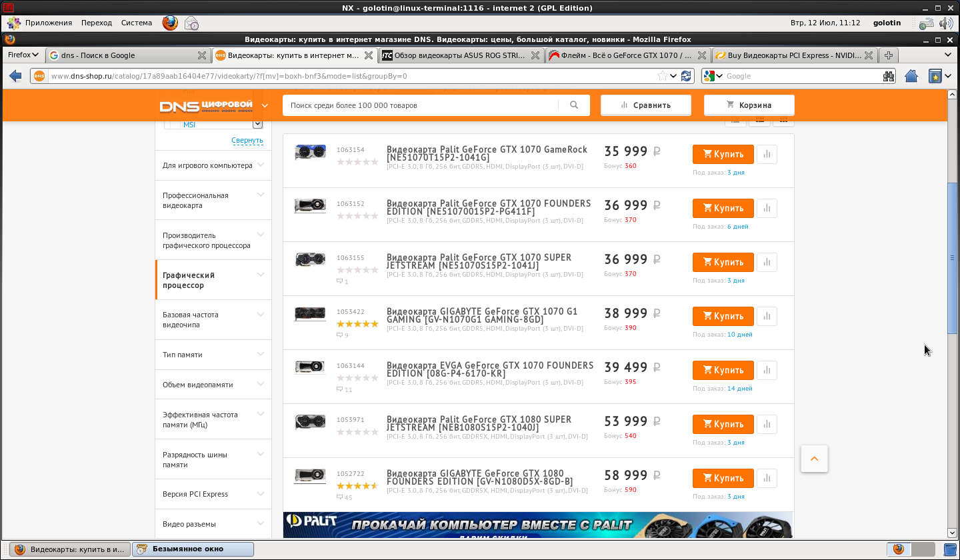Click the Firefox address bar URL
Viewport: 960px width, 560px height.
pos(352,76)
